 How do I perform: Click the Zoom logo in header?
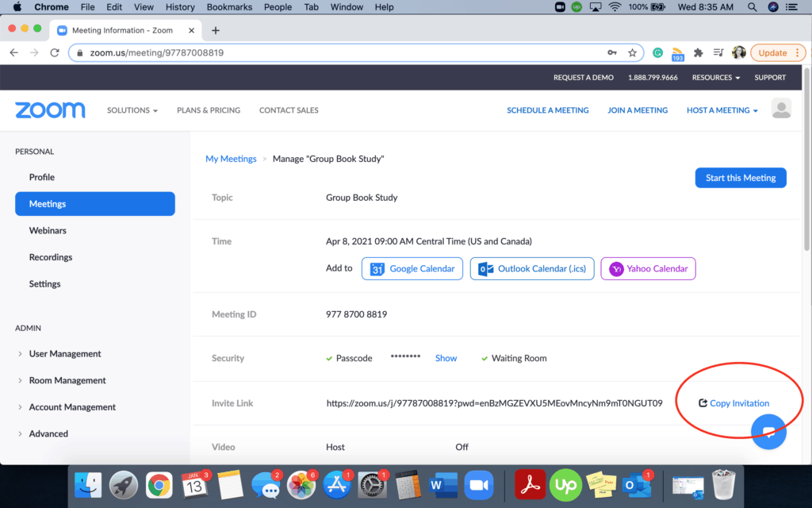click(50, 110)
